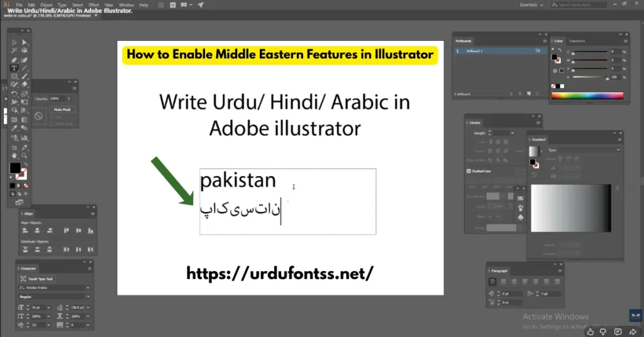
Task: Open the Object menu
Action: (x=47, y=5)
